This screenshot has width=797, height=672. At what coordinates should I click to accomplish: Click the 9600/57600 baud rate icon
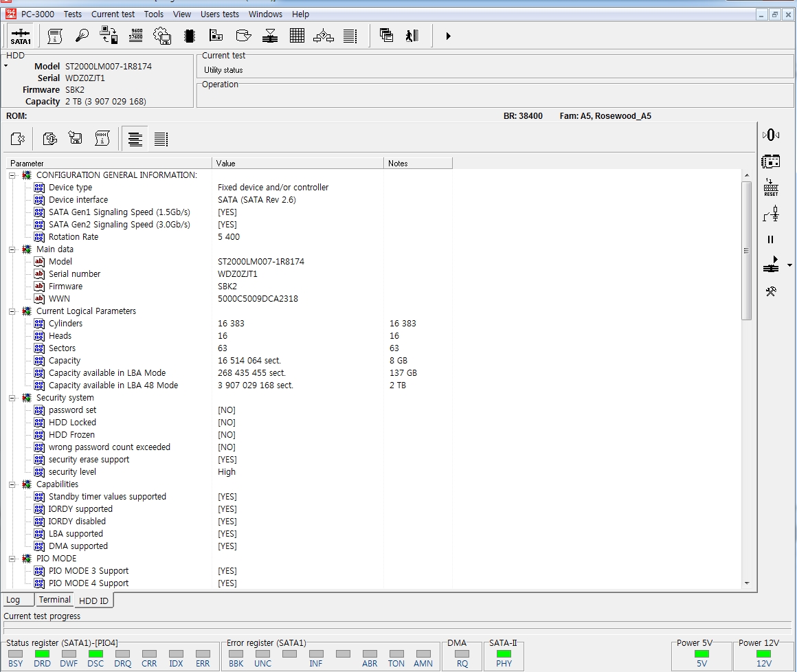[136, 36]
